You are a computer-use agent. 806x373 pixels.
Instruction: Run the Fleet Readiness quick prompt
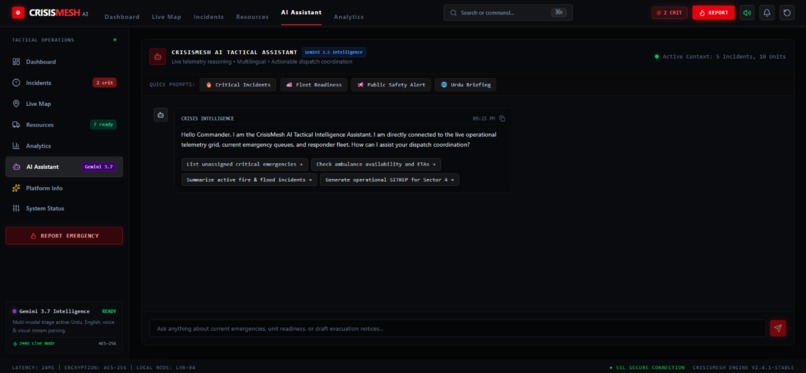pyautogui.click(x=314, y=85)
